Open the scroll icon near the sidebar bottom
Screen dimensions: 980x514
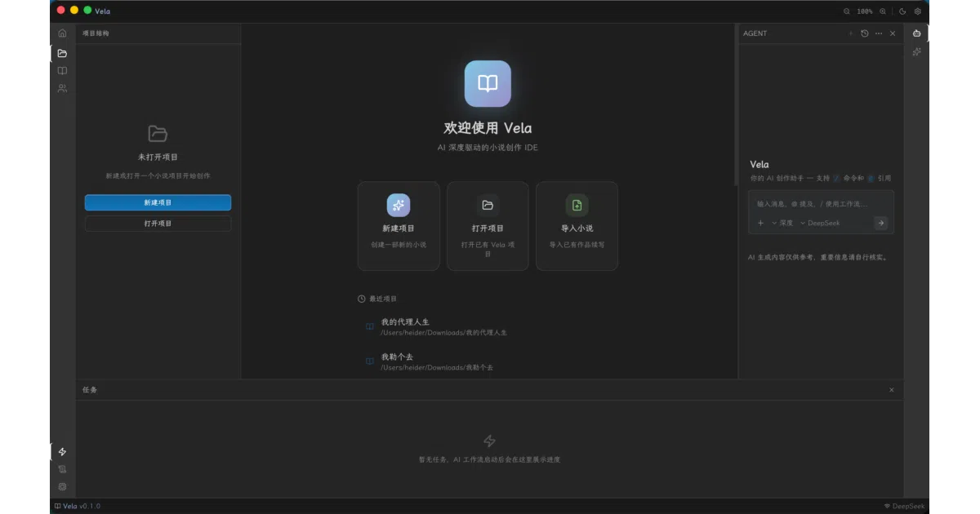pyautogui.click(x=62, y=469)
